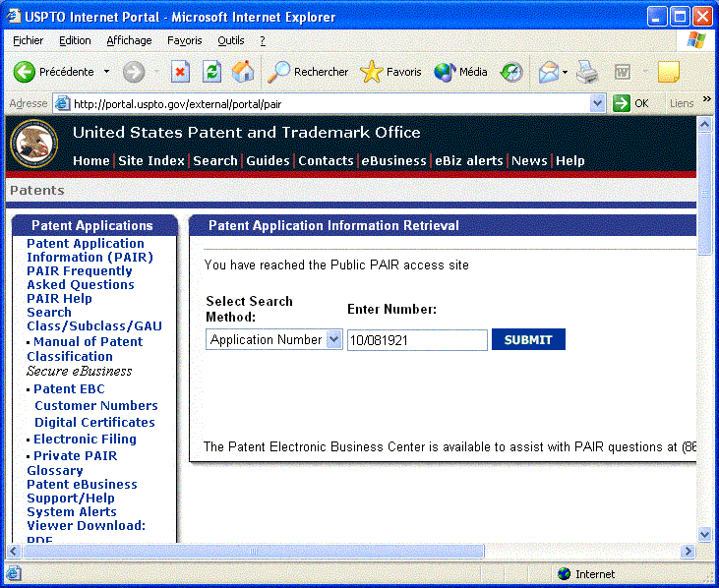The height and width of the screenshot is (588, 719).
Task: Open the Précédente history dropdown arrow
Action: click(x=107, y=72)
